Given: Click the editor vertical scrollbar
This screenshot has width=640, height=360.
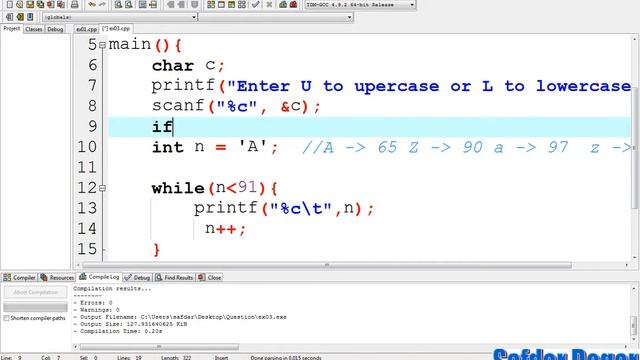Looking at the screenshot, I should click(x=635, y=148).
